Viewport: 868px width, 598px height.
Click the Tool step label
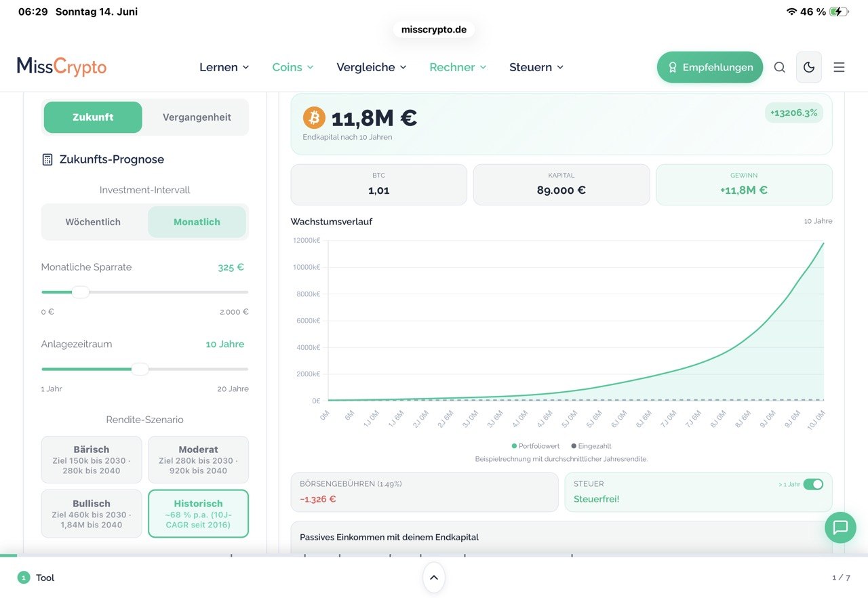45,578
